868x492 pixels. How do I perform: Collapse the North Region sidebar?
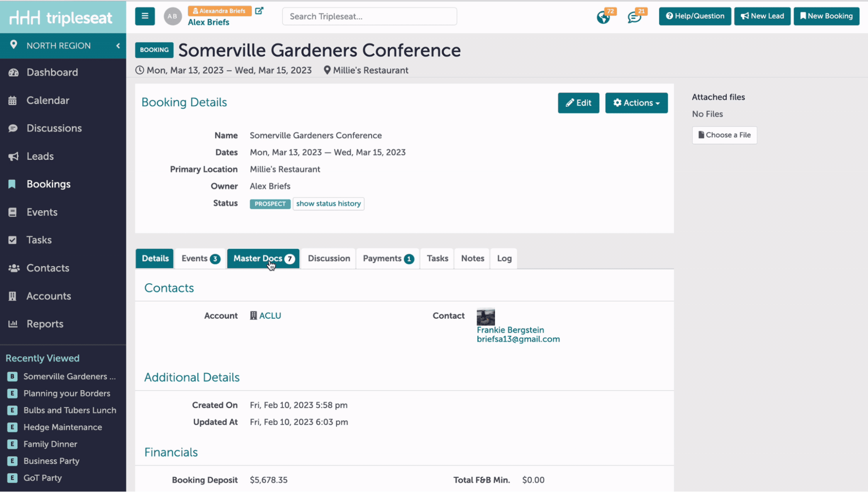(x=118, y=45)
